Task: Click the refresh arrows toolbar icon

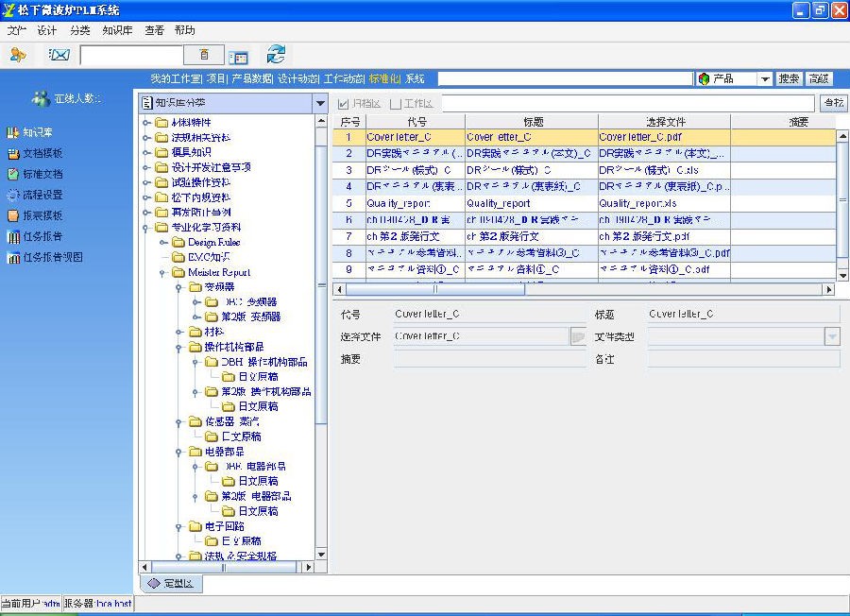Action: (x=276, y=55)
